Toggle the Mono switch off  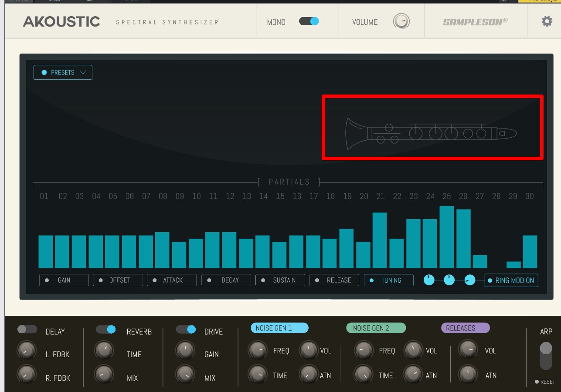click(x=309, y=21)
